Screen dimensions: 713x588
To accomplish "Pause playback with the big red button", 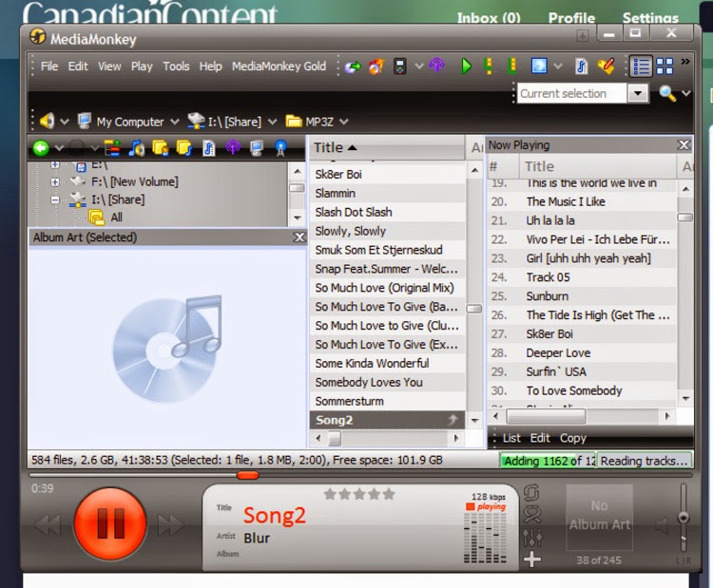I will point(110,523).
